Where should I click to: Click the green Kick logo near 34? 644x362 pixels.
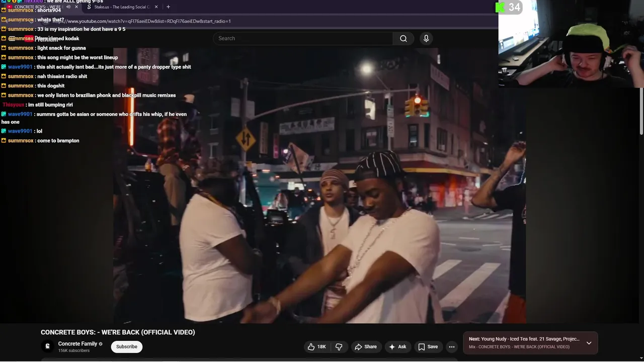coord(500,7)
